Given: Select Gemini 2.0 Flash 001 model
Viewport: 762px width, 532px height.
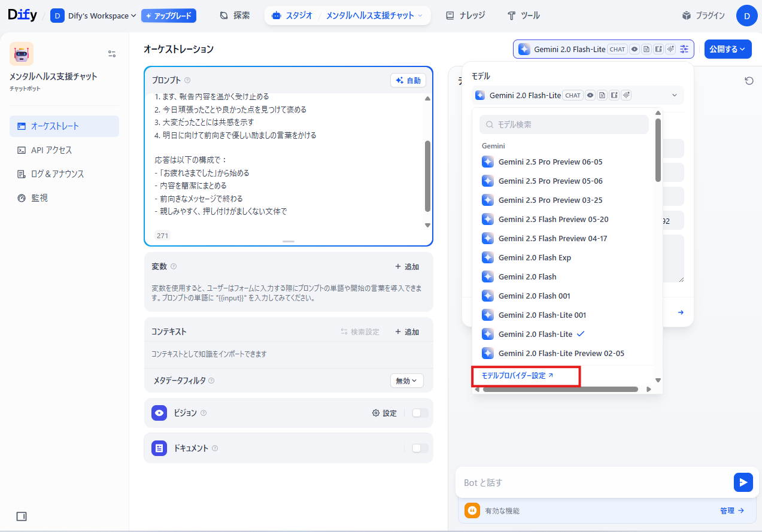Looking at the screenshot, I should [563, 296].
